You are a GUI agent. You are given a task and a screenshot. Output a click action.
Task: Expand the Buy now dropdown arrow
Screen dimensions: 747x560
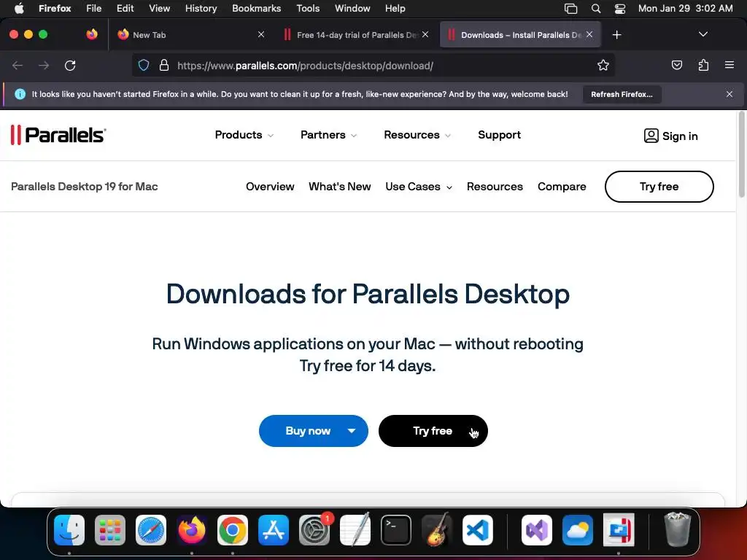click(x=352, y=431)
